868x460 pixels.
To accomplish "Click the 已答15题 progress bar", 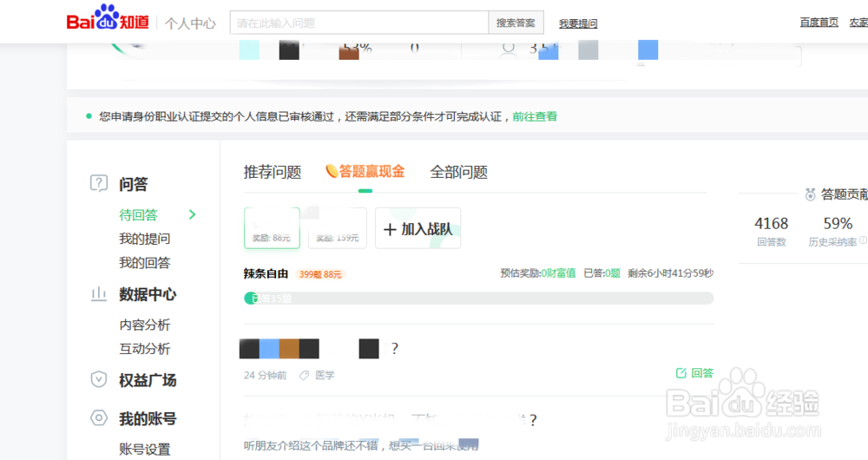I will point(479,299).
